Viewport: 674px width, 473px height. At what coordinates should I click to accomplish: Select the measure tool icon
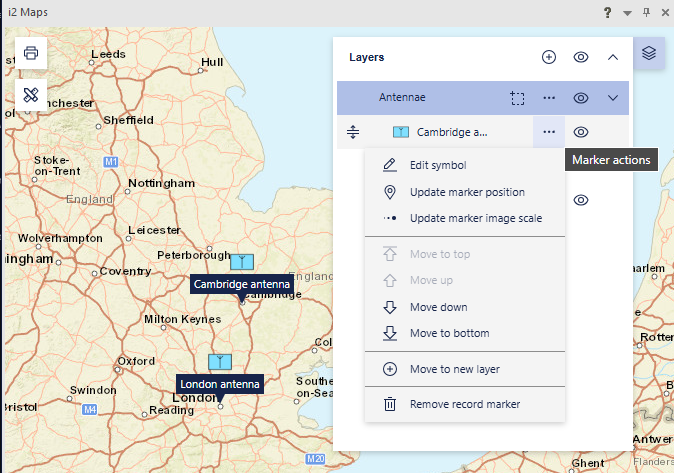[31, 95]
